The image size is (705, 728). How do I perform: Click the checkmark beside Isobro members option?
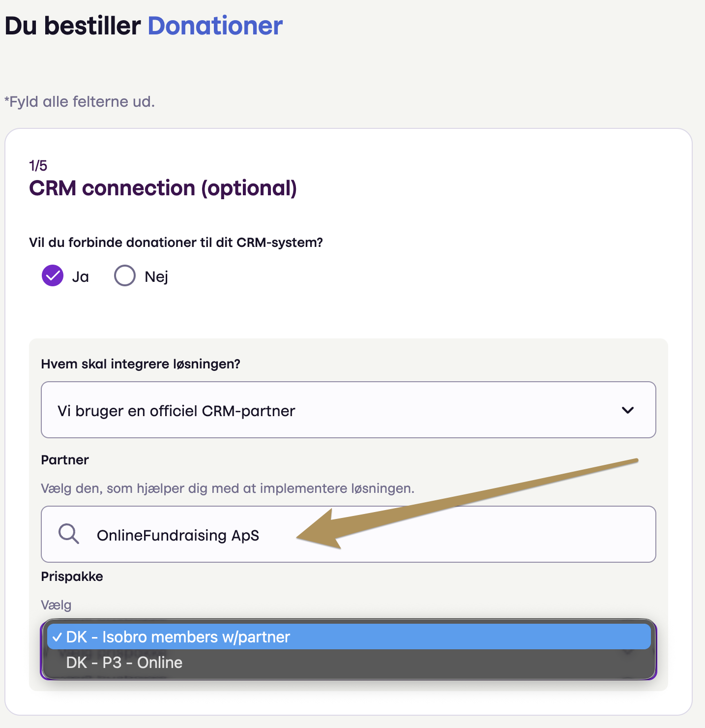click(57, 637)
